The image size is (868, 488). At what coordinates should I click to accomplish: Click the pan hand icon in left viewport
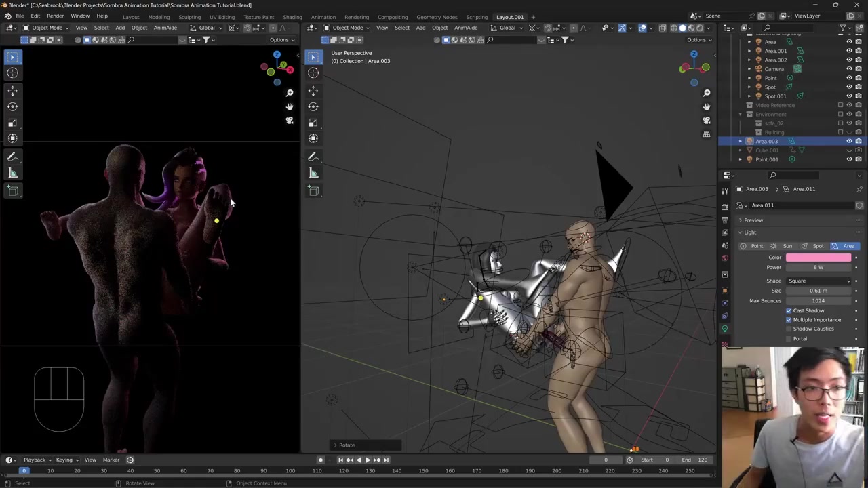(290, 106)
